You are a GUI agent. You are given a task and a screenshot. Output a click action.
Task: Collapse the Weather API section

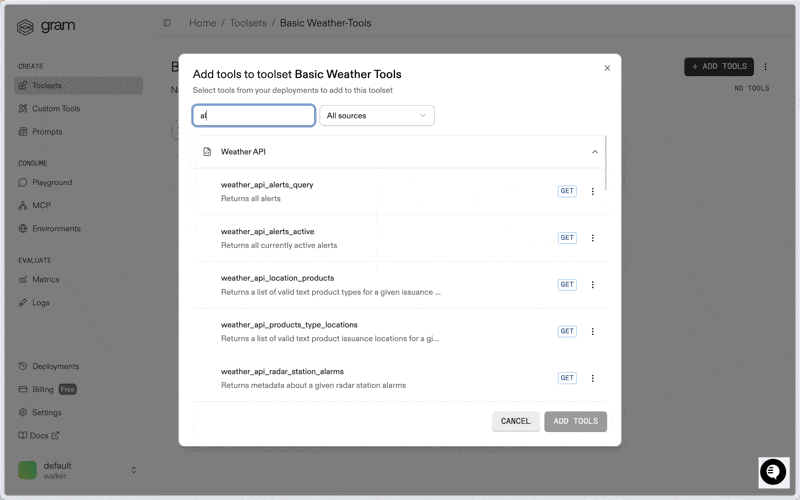[x=594, y=152]
